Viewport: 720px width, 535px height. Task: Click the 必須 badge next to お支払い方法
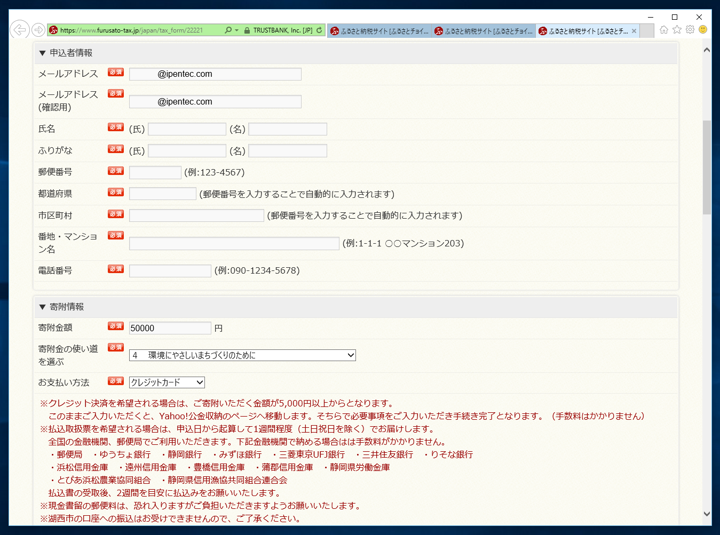(116, 380)
